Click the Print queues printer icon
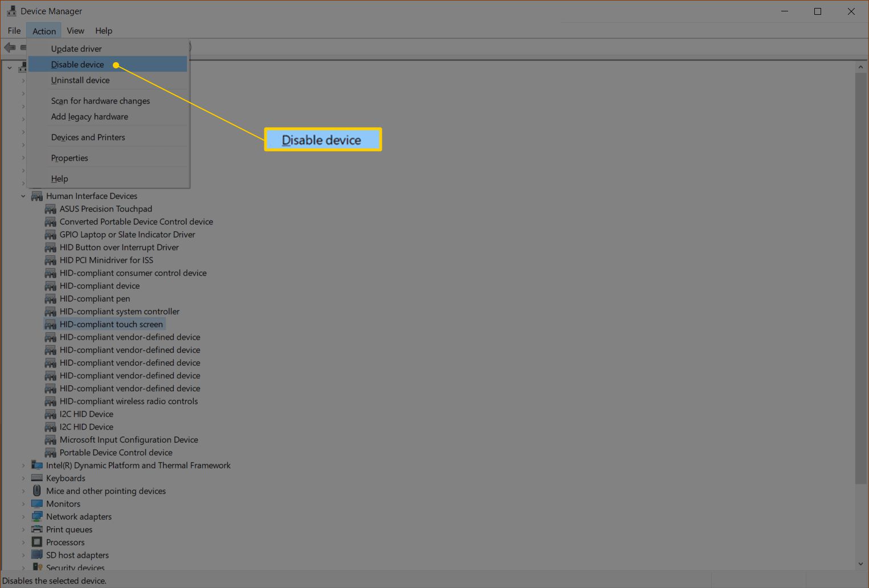This screenshot has height=588, width=869. coord(37,529)
